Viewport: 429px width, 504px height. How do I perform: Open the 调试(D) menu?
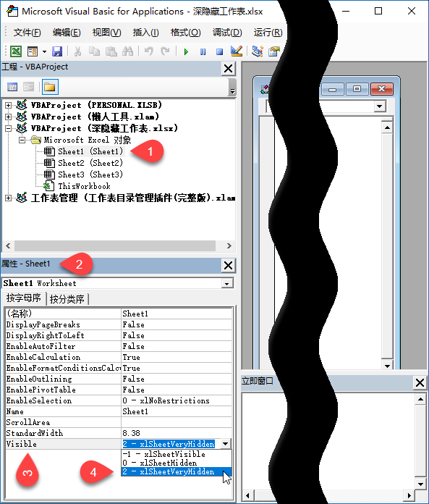click(x=227, y=33)
